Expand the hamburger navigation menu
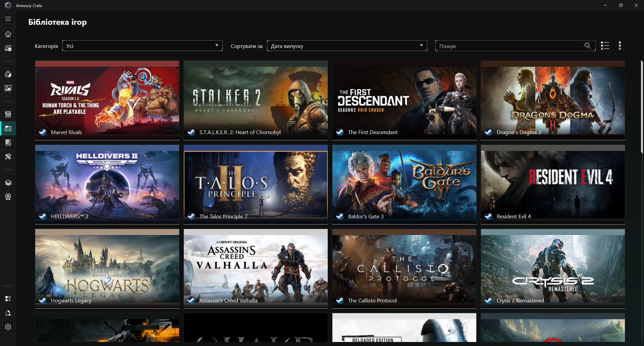 pyautogui.click(x=8, y=19)
